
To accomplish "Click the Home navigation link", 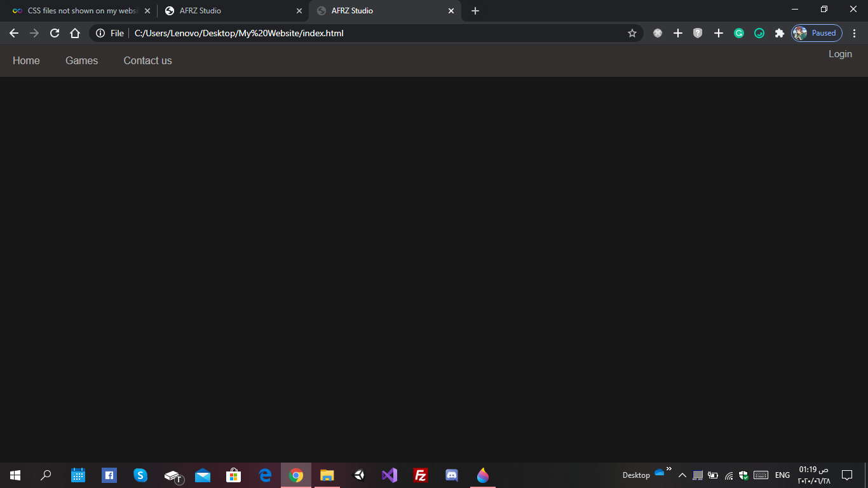I will coord(26,60).
